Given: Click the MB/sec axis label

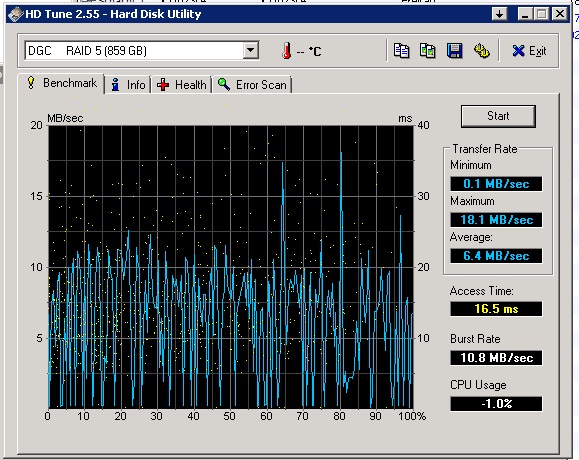Looking at the screenshot, I should coord(65,118).
